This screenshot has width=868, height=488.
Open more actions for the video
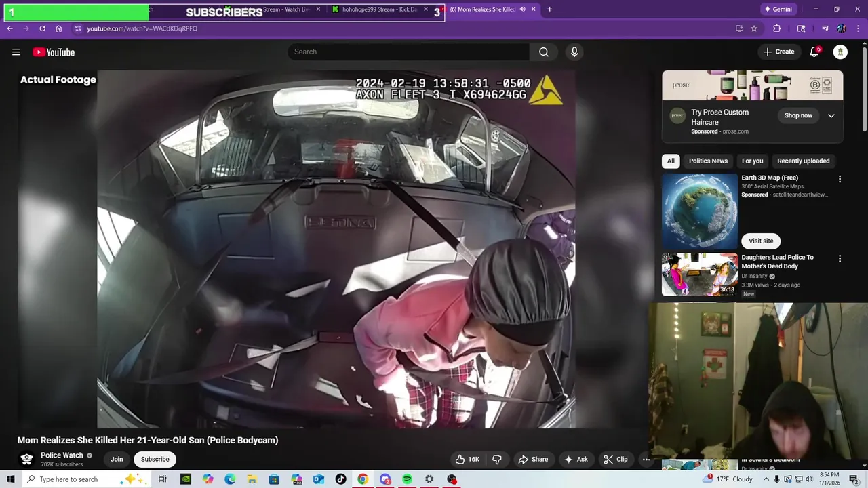click(x=646, y=460)
